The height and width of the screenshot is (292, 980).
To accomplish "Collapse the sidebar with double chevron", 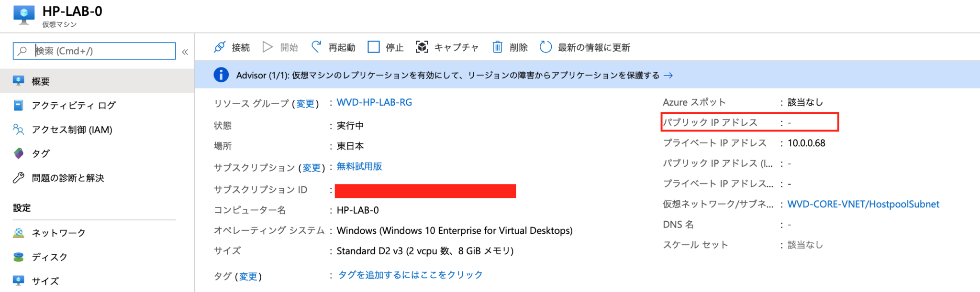I will (185, 52).
